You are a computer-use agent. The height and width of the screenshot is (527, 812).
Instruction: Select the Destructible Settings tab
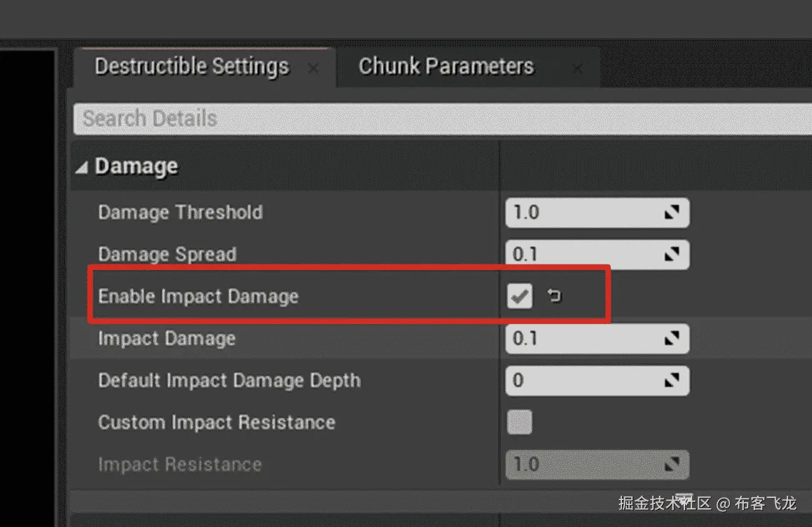191,67
